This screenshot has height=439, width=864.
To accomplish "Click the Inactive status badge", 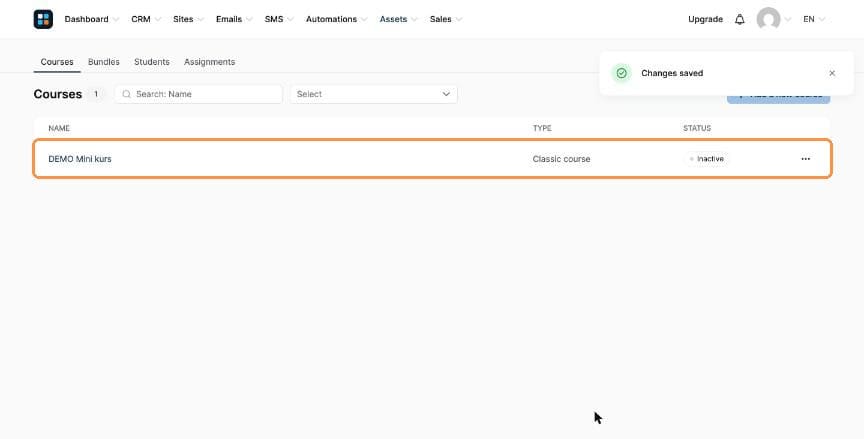I will (706, 159).
